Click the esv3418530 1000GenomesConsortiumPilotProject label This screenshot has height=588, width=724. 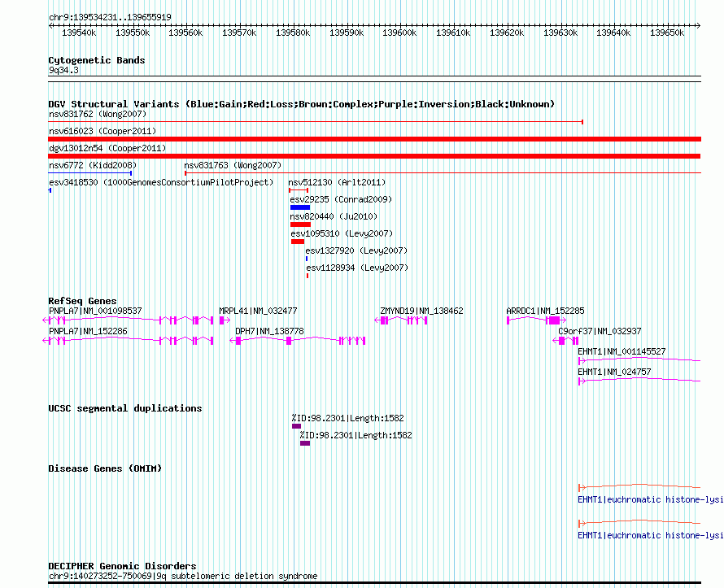161,182
